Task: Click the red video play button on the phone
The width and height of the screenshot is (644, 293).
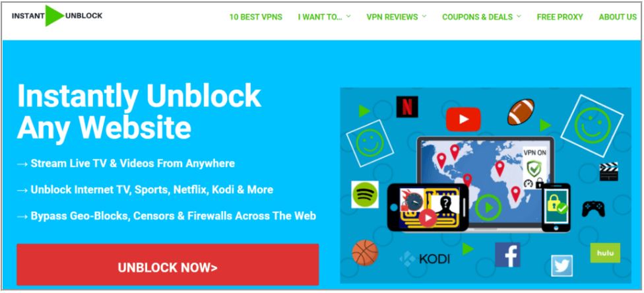Action: pos(428,218)
